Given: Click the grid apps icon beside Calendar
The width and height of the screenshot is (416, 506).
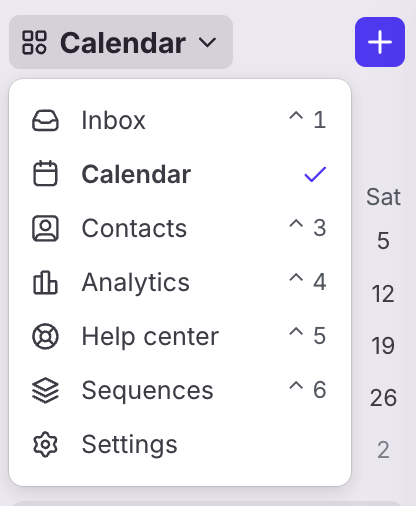Looking at the screenshot, I should (x=34, y=42).
